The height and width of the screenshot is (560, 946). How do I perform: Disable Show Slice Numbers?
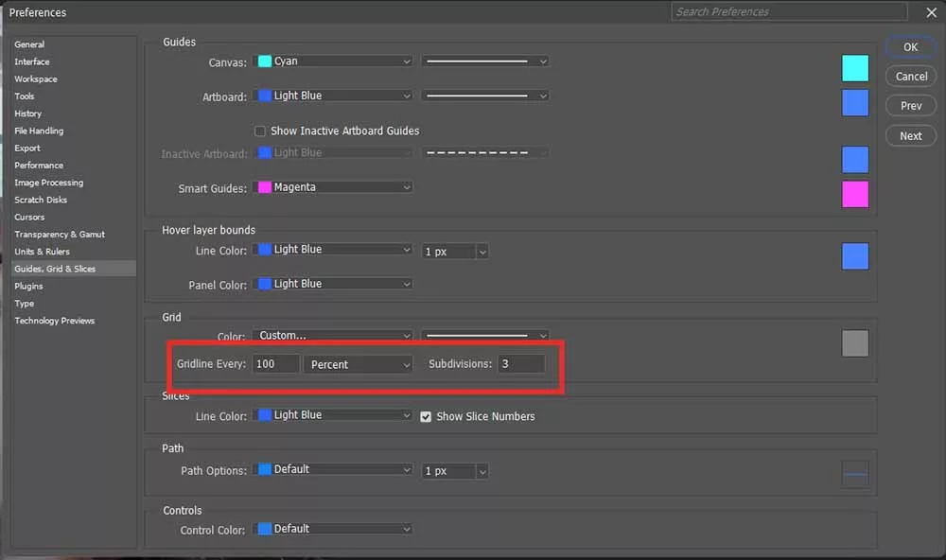[x=426, y=416]
